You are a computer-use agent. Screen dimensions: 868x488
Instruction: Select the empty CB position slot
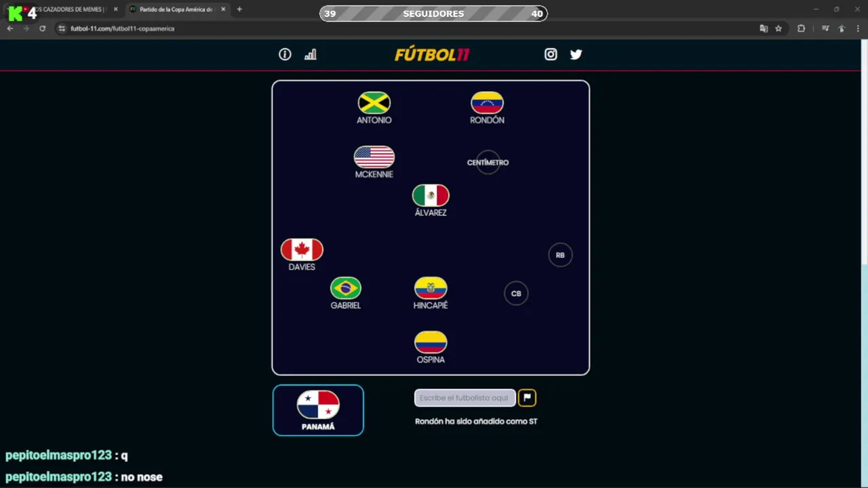pyautogui.click(x=516, y=293)
